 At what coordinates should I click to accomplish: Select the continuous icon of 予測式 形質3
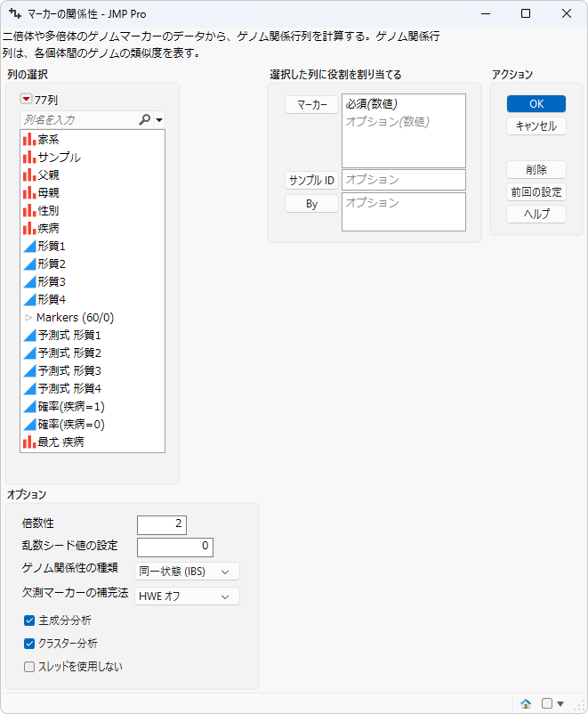click(x=29, y=371)
